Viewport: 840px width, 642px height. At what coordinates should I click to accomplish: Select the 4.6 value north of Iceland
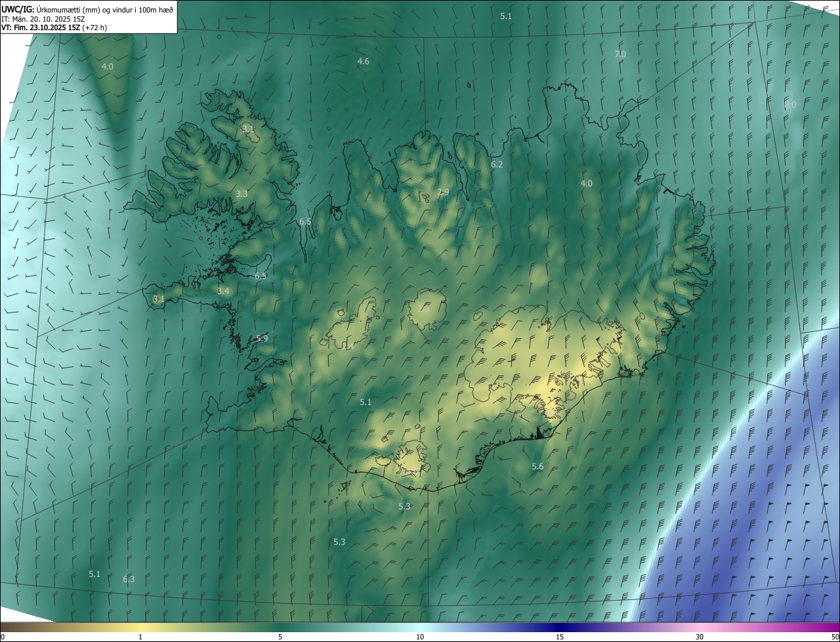click(x=363, y=61)
